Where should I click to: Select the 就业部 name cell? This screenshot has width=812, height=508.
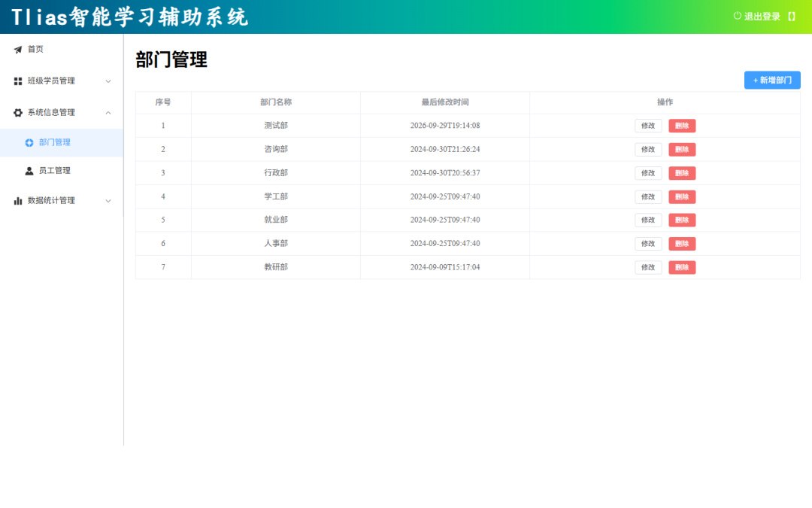276,220
